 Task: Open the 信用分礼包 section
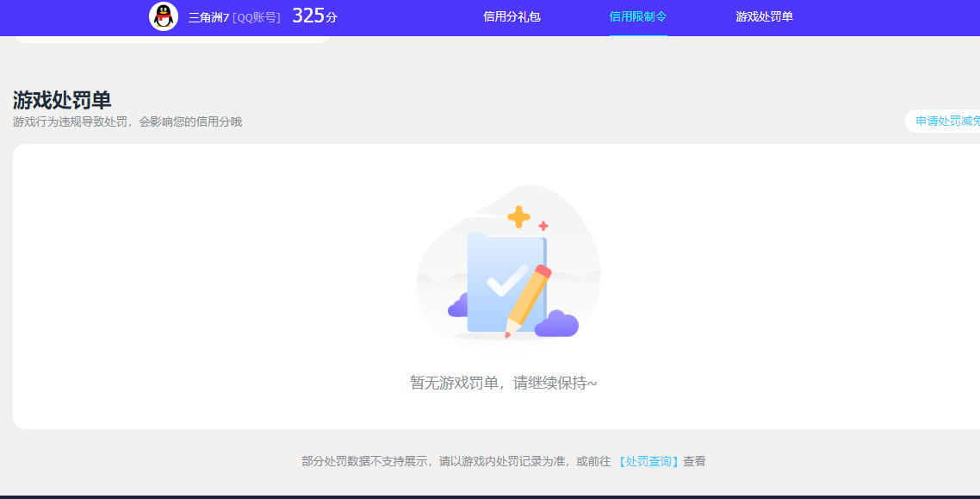[x=512, y=16]
